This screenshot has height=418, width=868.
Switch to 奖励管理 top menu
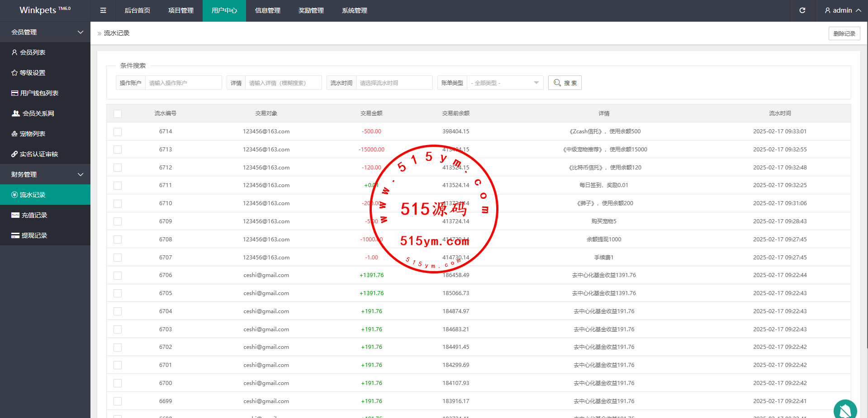pyautogui.click(x=311, y=10)
